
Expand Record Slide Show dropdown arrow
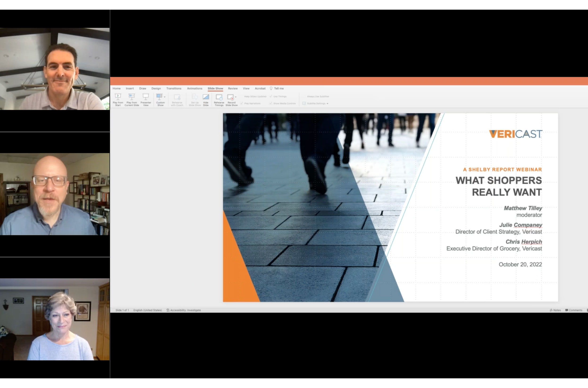(236, 97)
